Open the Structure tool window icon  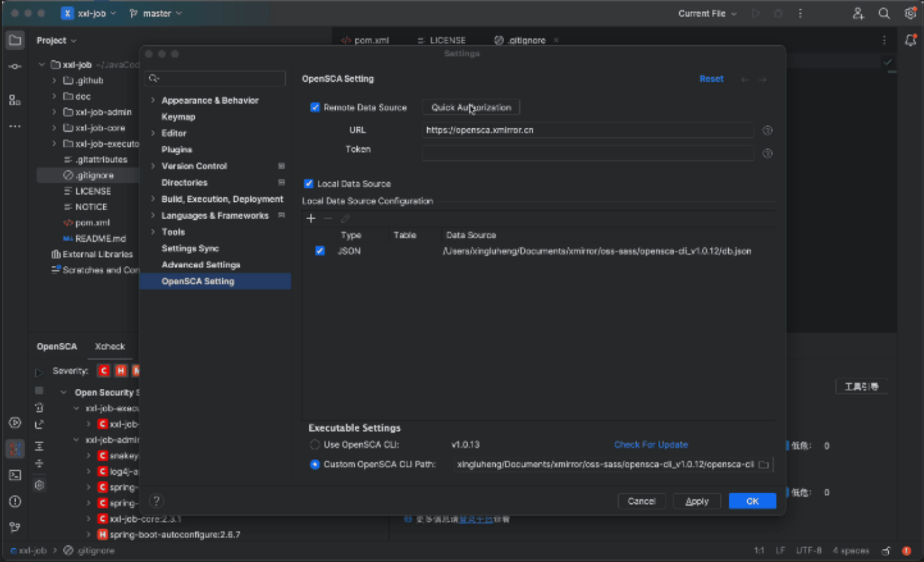[15, 100]
